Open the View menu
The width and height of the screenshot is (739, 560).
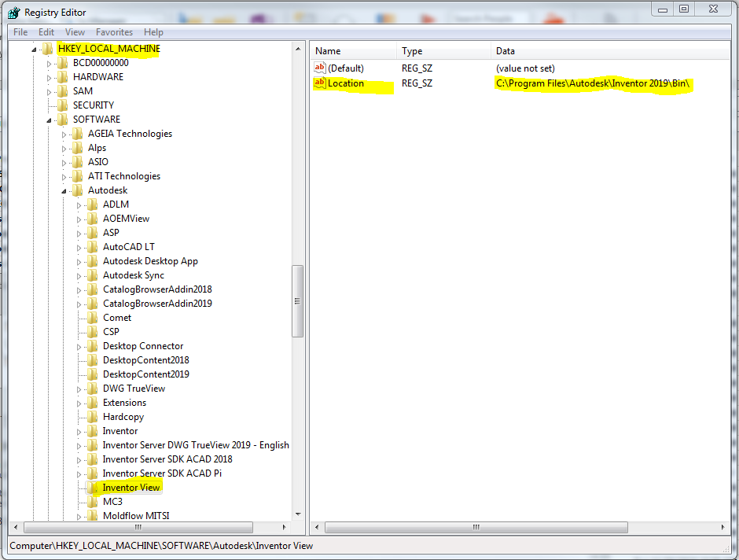tap(75, 32)
